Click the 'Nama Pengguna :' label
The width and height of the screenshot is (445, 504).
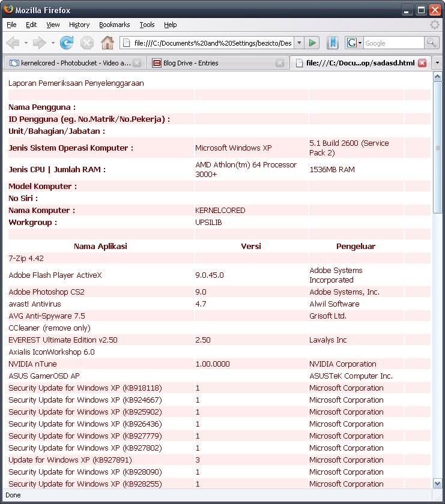coord(42,107)
